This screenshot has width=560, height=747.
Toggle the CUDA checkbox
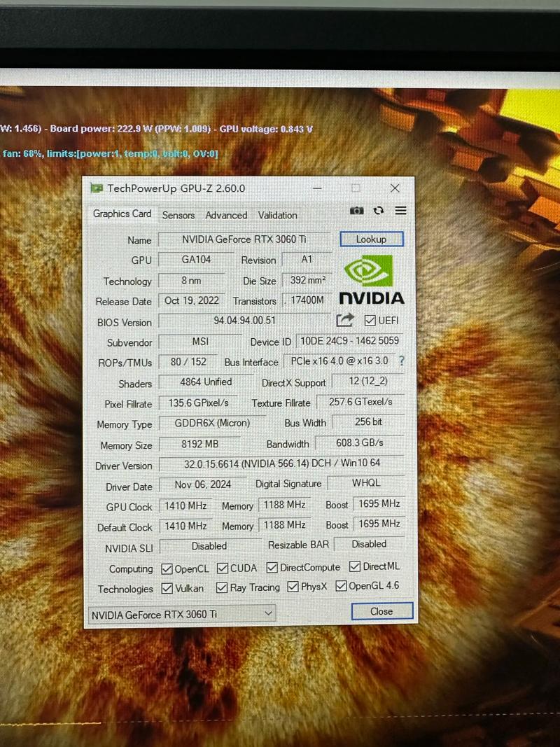click(223, 568)
